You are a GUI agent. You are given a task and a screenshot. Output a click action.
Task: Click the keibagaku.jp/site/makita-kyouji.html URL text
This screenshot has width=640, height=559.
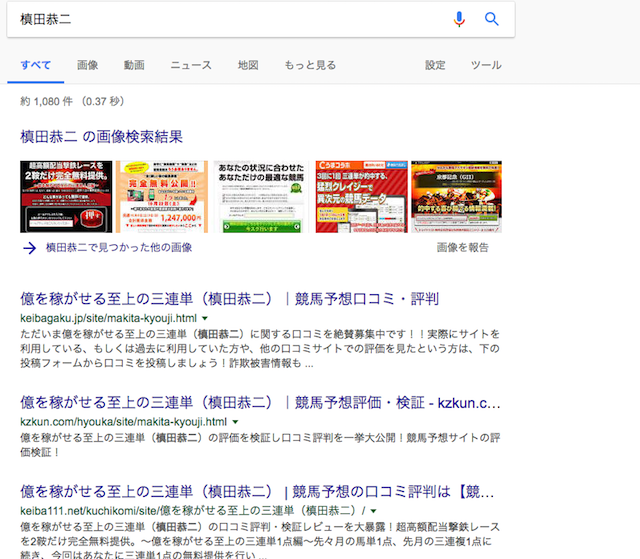pyautogui.click(x=109, y=318)
